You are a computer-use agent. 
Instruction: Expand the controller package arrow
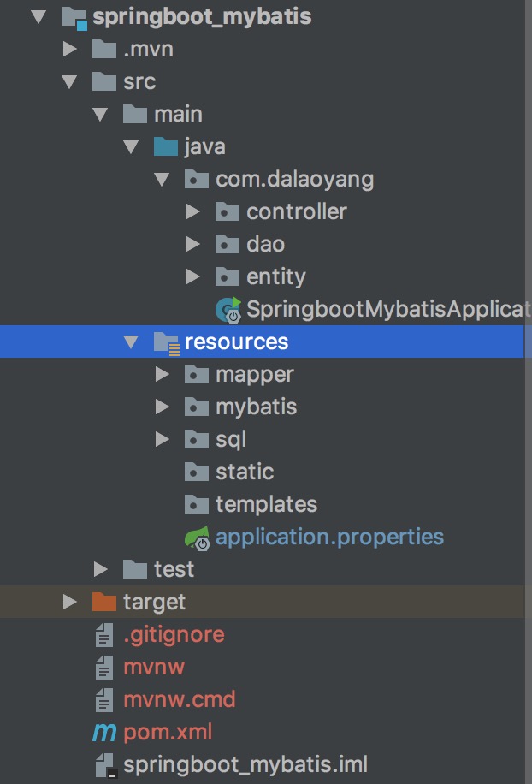[x=192, y=211]
